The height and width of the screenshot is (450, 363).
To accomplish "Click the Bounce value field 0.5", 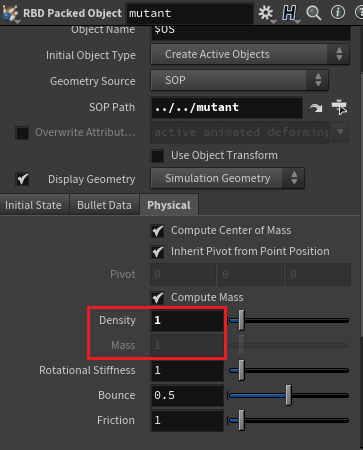I will tap(187, 396).
